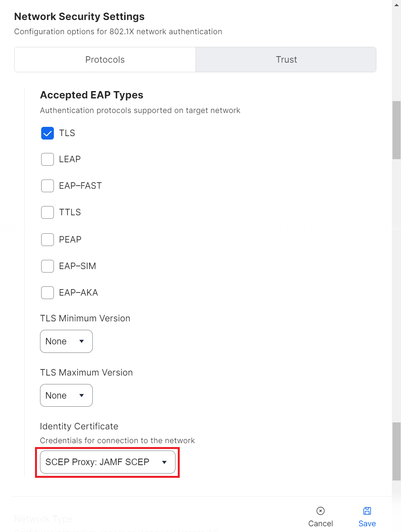Viewport: 401px width, 532px height.
Task: Switch to the Trust tab
Action: pyautogui.click(x=286, y=60)
